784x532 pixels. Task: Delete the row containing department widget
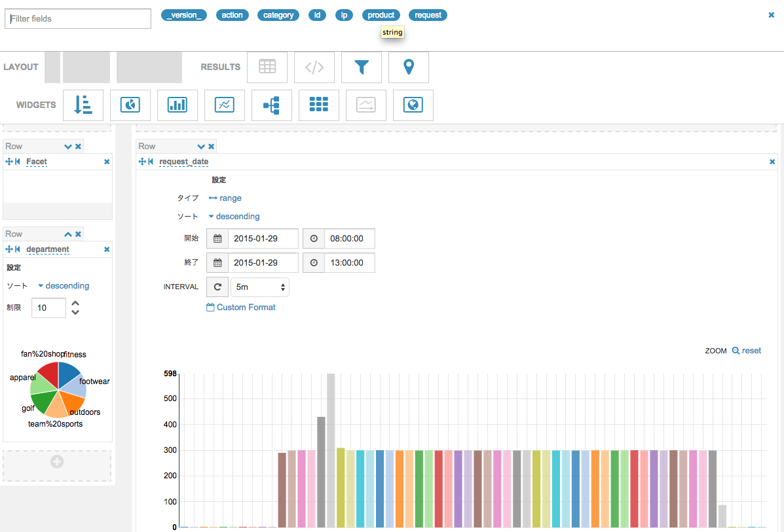click(78, 234)
